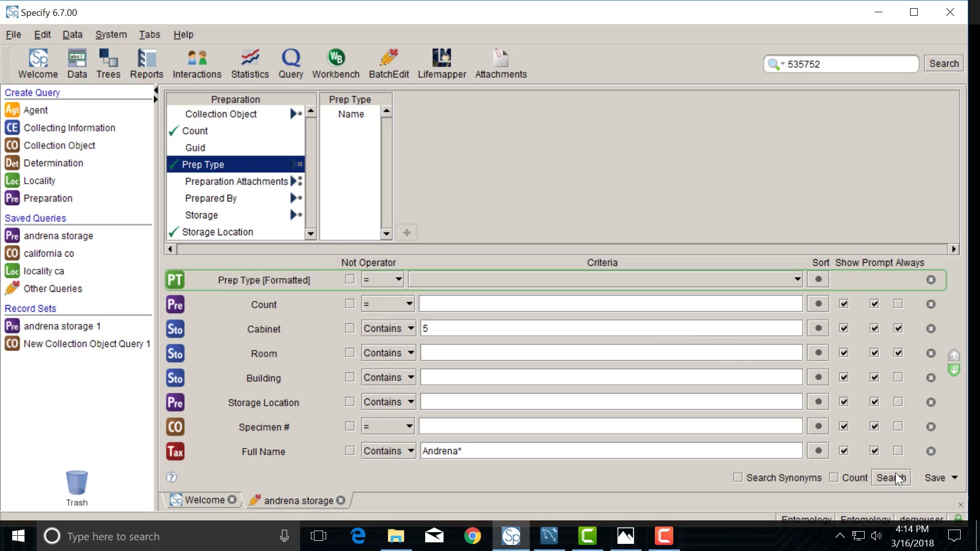980x551 pixels.
Task: Open the Trees toolbar icon
Action: (x=108, y=64)
